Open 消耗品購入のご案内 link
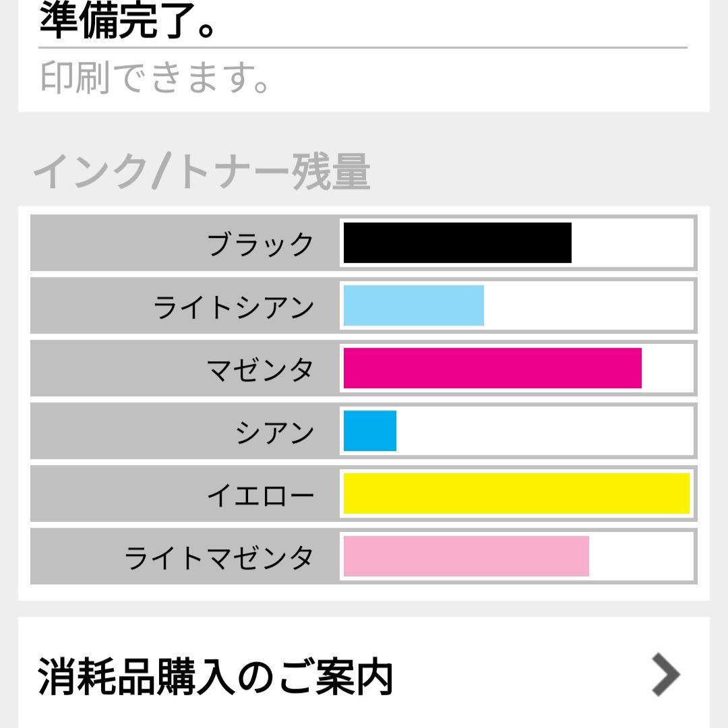This screenshot has height=728, width=728. click(216, 676)
